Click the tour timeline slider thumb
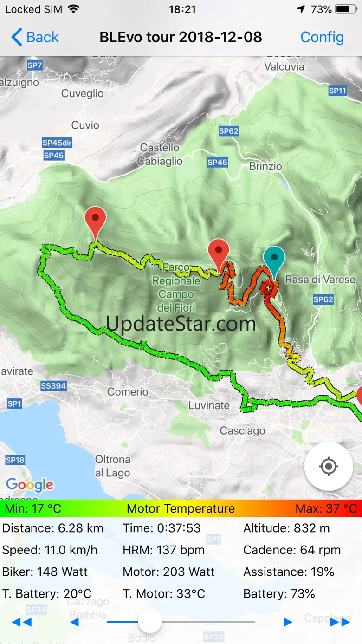 (x=150, y=621)
